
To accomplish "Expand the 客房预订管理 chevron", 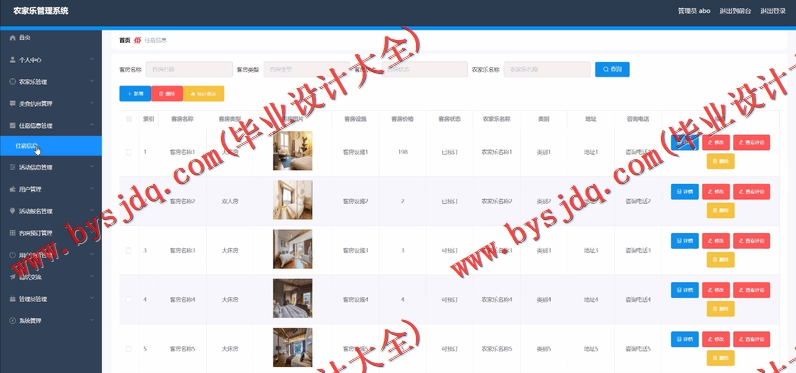I will pyautogui.click(x=92, y=233).
